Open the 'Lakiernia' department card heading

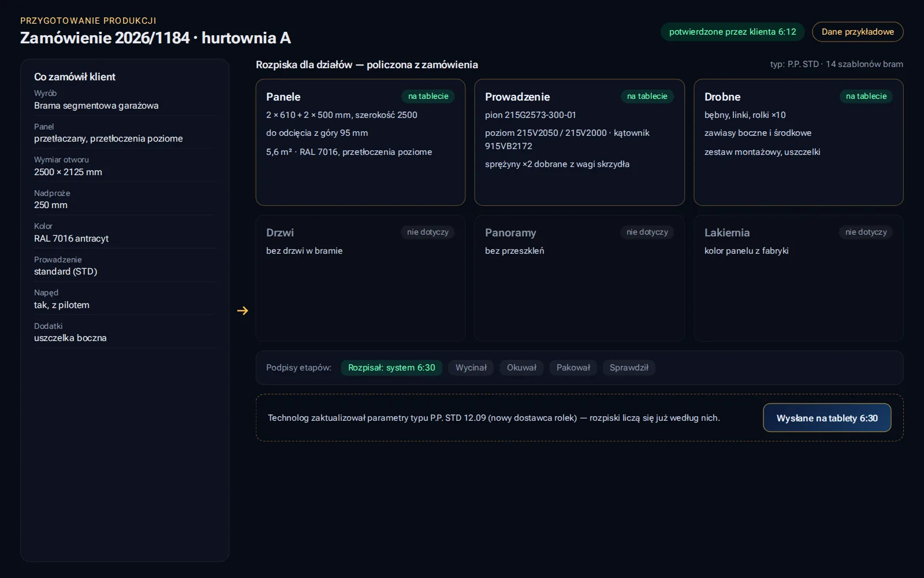coord(727,233)
